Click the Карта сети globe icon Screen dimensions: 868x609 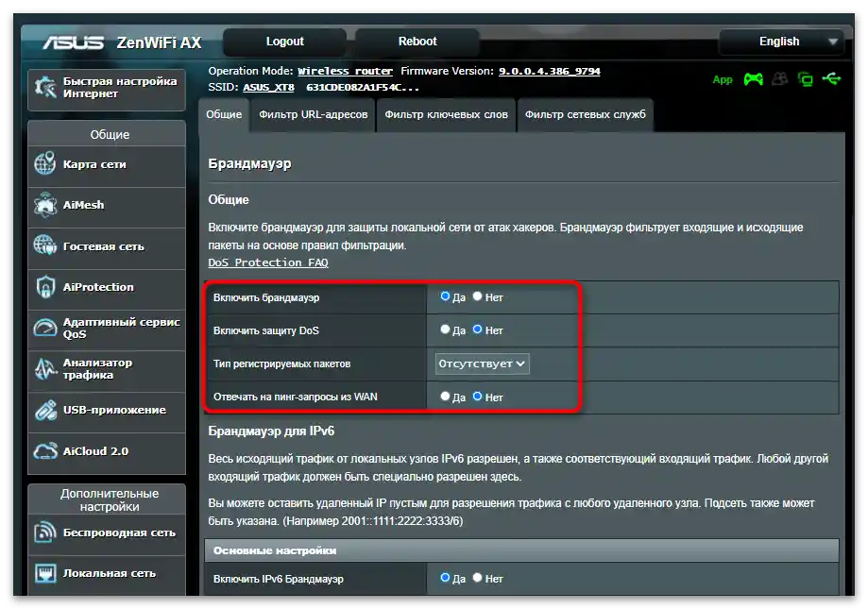point(45,163)
